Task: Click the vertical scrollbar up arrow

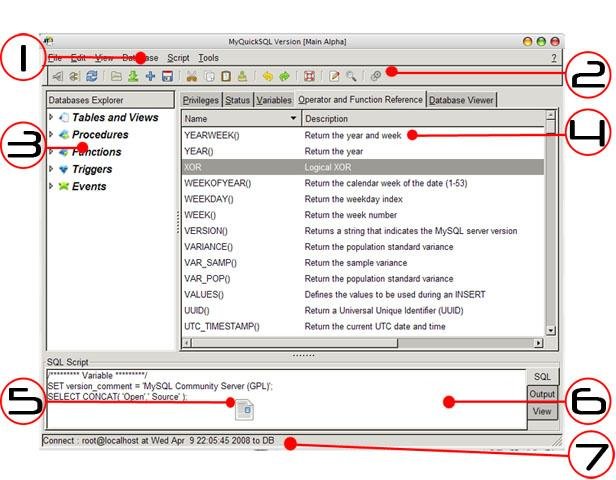Action: click(x=551, y=115)
